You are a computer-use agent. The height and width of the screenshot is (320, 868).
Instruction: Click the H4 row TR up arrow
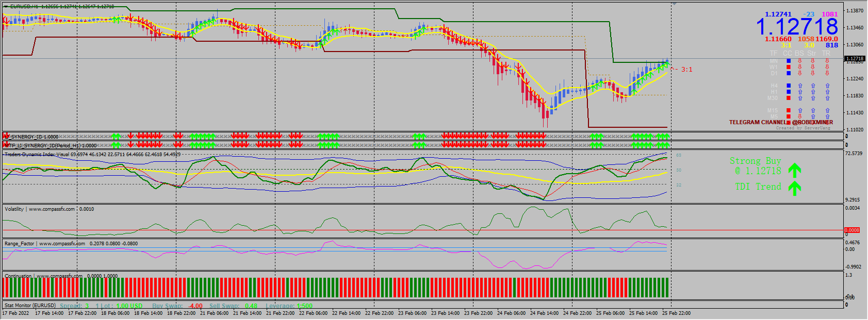(x=827, y=86)
